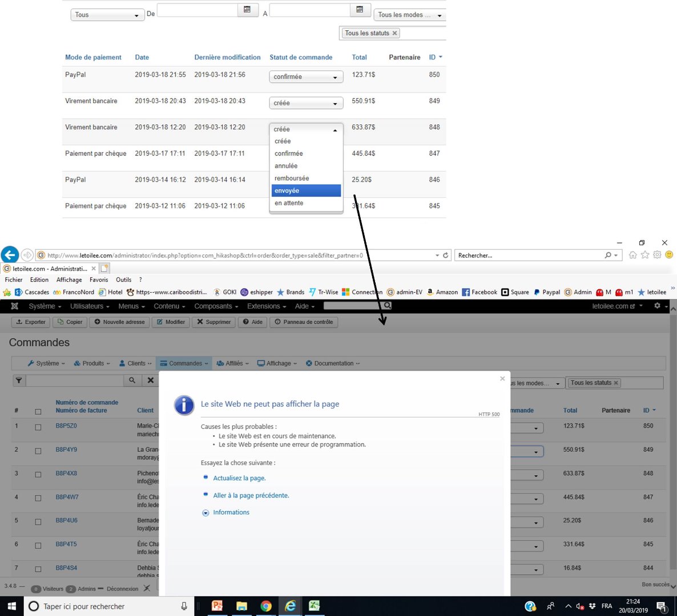
Task: Click the browser home icon
Action: (x=632, y=255)
